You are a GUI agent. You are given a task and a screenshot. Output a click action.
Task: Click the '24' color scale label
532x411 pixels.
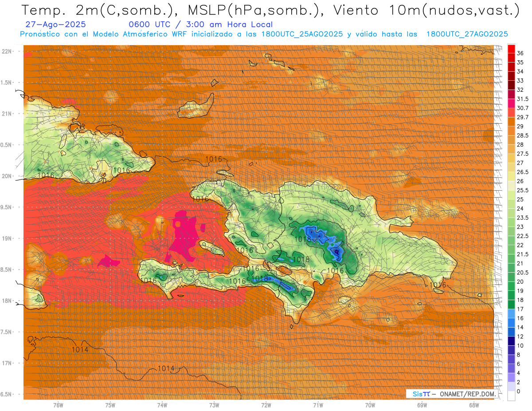pyautogui.click(x=520, y=208)
